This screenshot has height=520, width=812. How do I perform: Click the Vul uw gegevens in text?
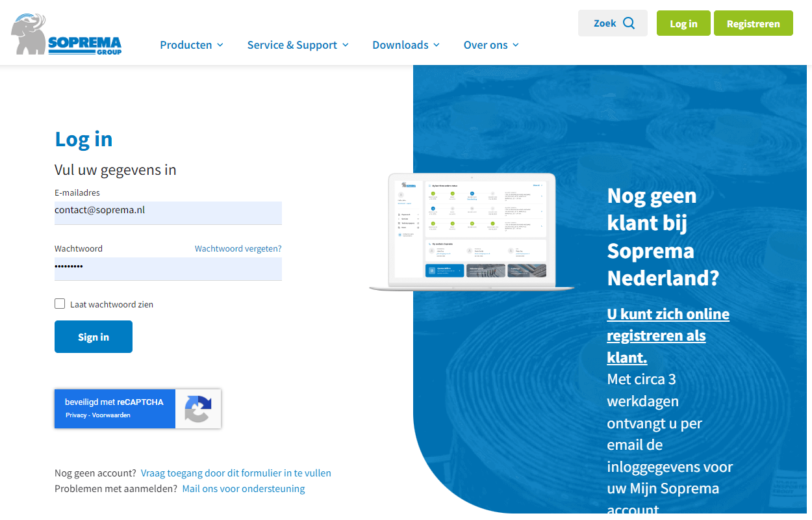coord(116,170)
